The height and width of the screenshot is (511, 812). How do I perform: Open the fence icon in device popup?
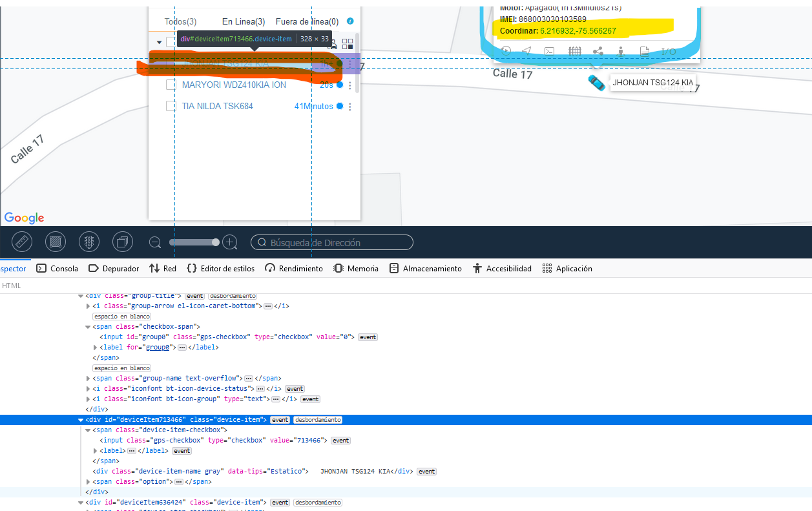(x=574, y=51)
